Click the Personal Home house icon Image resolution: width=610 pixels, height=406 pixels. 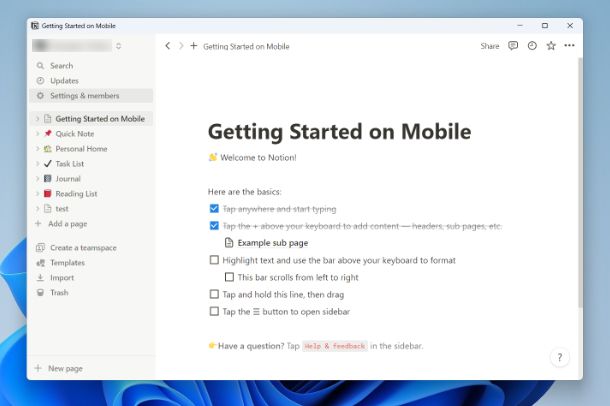pos(47,149)
